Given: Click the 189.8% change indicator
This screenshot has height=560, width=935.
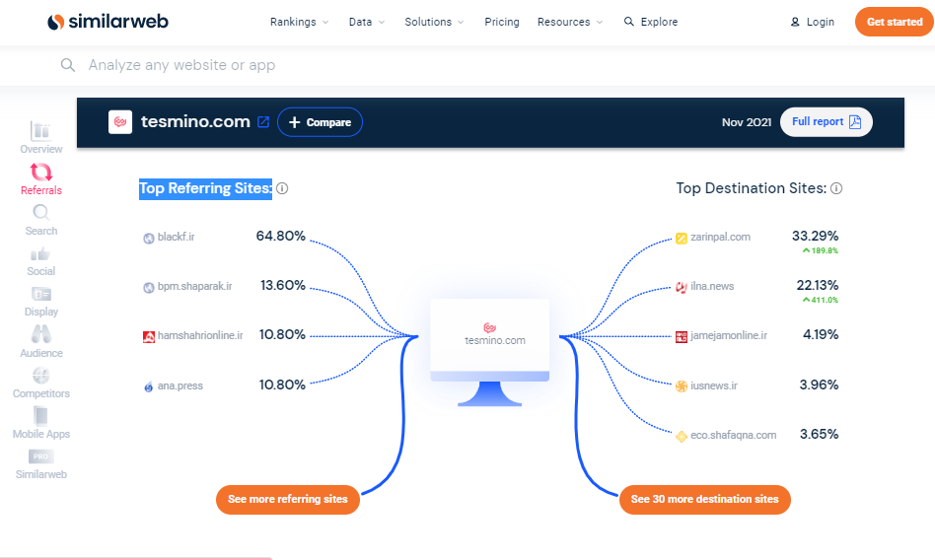Looking at the screenshot, I should coord(821,251).
